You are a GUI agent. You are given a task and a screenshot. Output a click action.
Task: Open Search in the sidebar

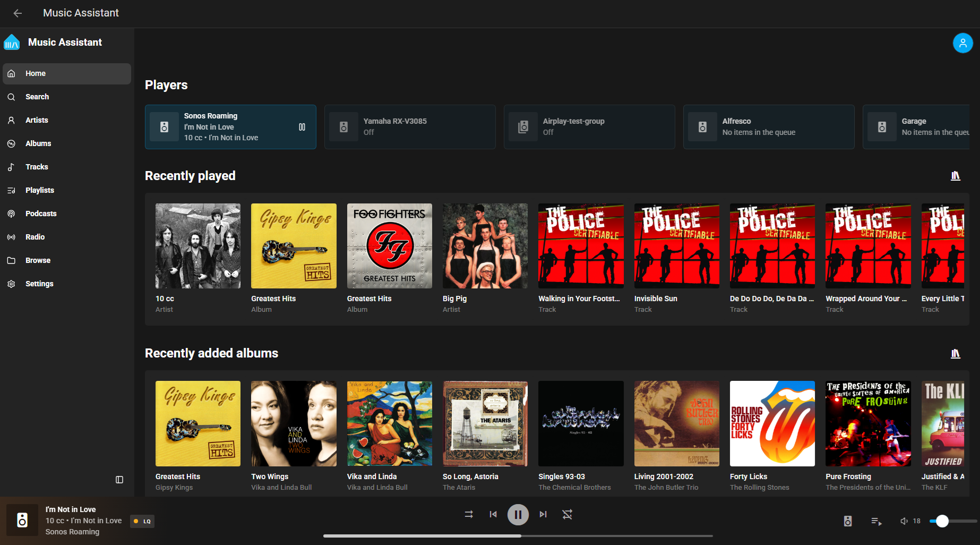[67, 97]
